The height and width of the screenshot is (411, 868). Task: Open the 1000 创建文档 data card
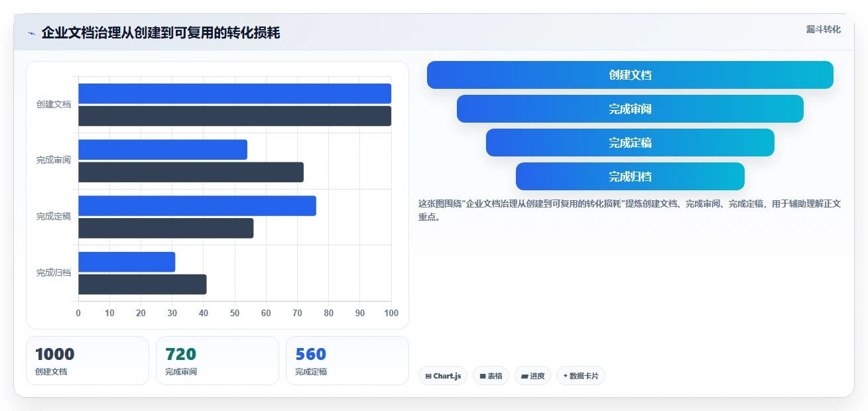tap(88, 361)
